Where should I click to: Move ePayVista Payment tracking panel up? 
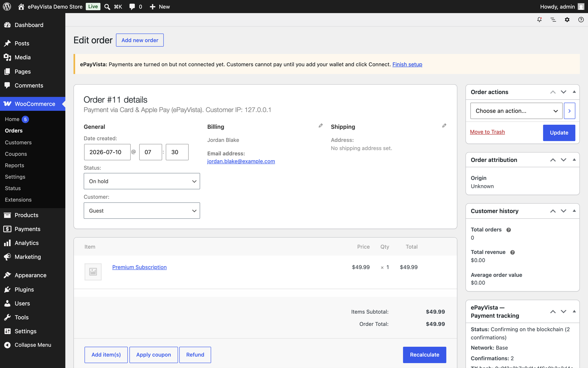[553, 312]
